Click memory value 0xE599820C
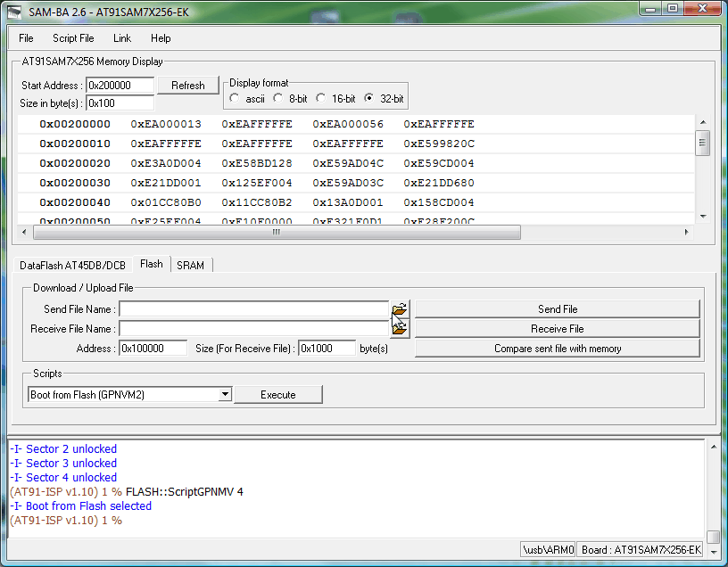The image size is (728, 567). 439,144
